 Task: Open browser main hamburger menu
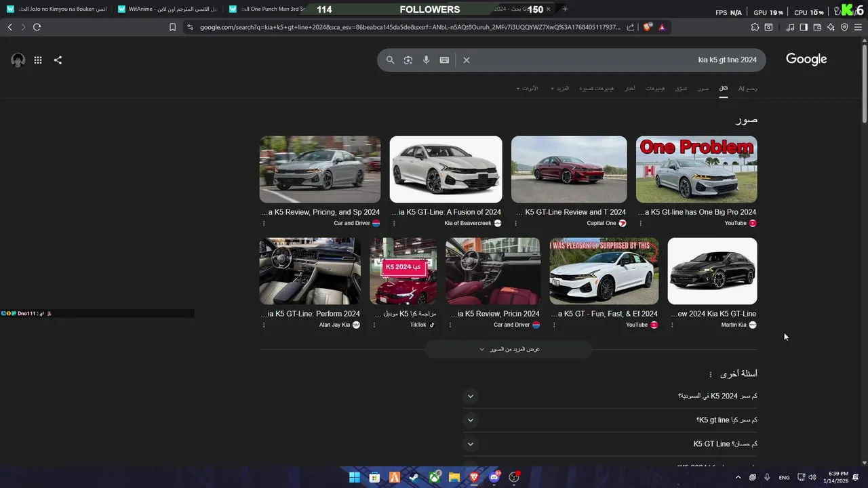tap(859, 27)
